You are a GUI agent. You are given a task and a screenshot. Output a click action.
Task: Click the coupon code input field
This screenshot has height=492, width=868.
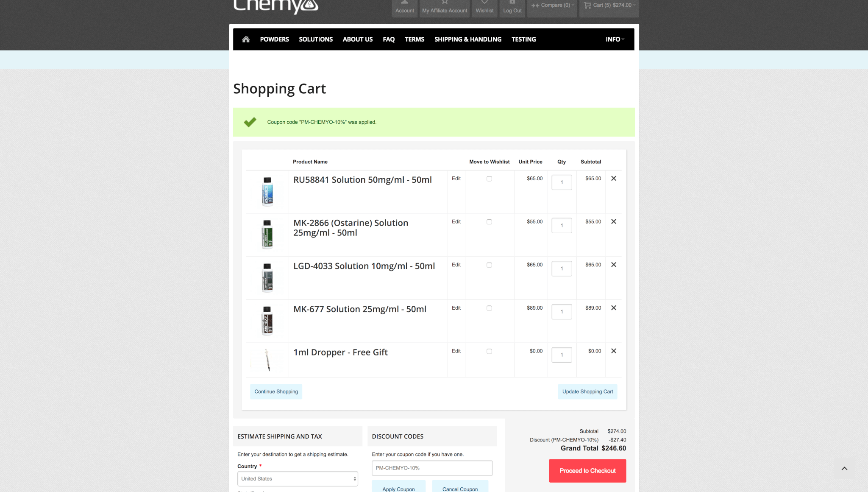[x=432, y=468]
